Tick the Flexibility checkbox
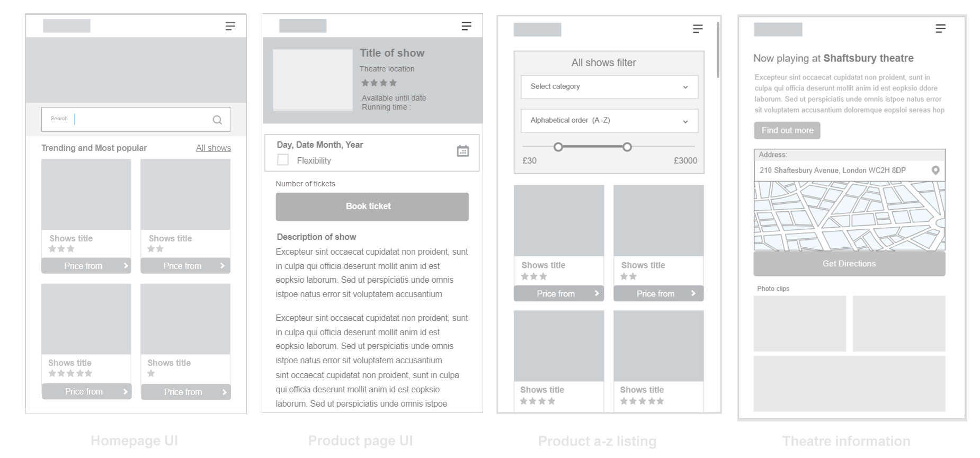This screenshot has height=458, width=980. [x=283, y=160]
